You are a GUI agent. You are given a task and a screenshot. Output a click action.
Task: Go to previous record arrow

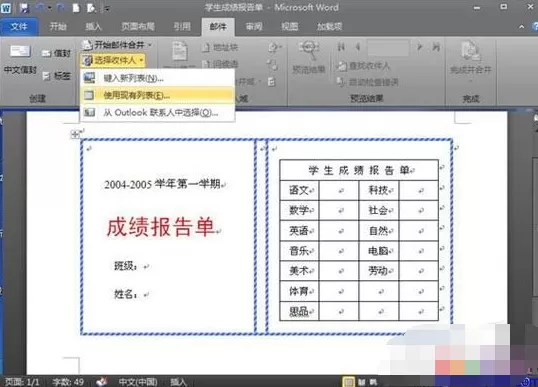[358, 47]
